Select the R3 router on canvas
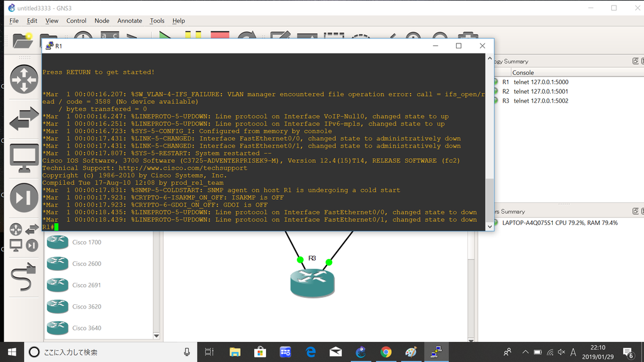 [x=312, y=283]
